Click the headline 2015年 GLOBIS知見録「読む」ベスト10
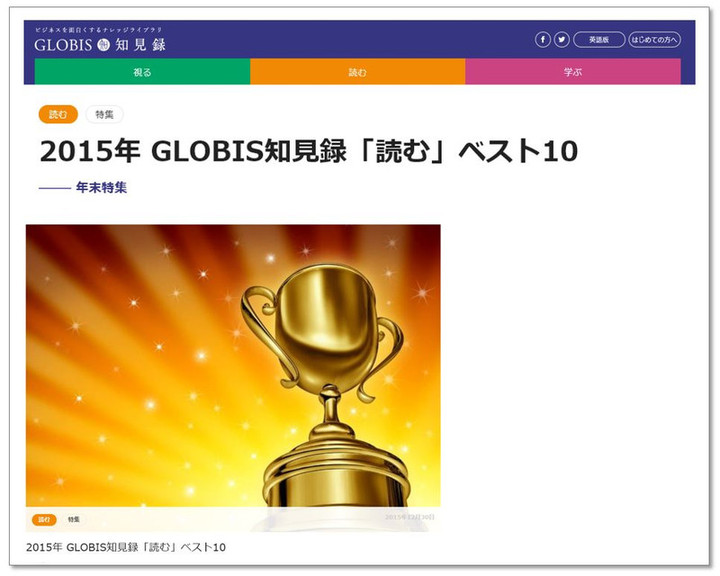The image size is (720, 576). tap(309, 151)
